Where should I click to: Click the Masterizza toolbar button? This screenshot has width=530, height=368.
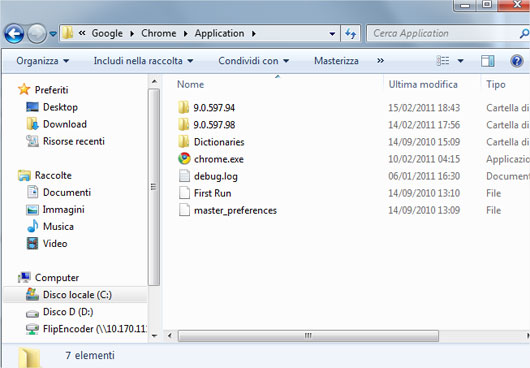pyautogui.click(x=336, y=61)
